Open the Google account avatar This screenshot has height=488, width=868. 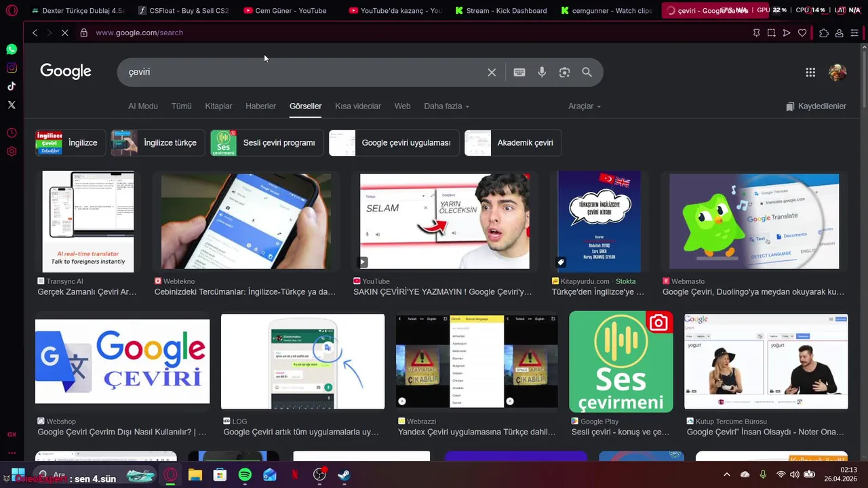coord(837,73)
